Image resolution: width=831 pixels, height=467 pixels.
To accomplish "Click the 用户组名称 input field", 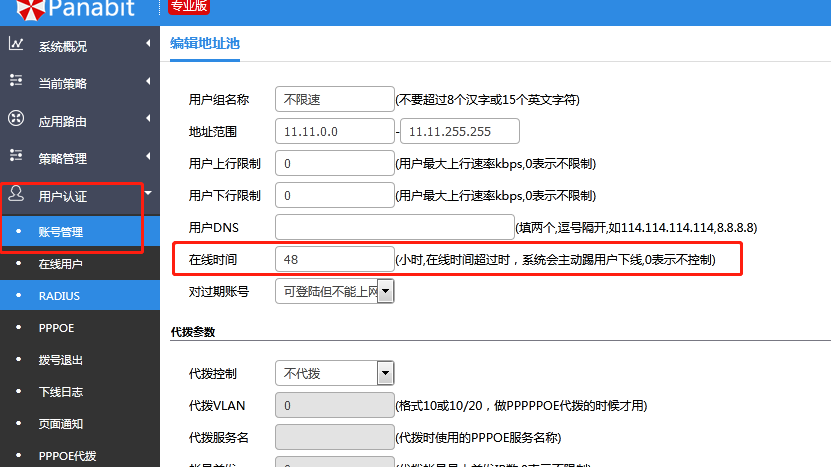I will [335, 100].
